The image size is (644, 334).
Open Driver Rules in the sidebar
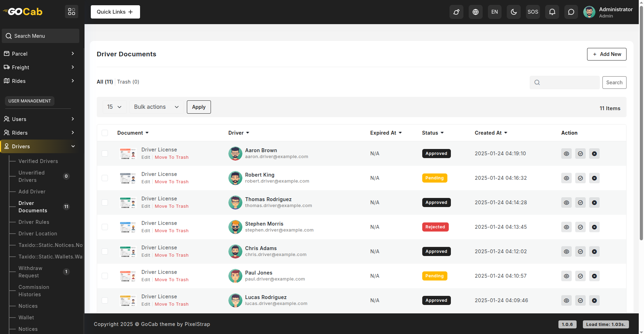(x=34, y=222)
